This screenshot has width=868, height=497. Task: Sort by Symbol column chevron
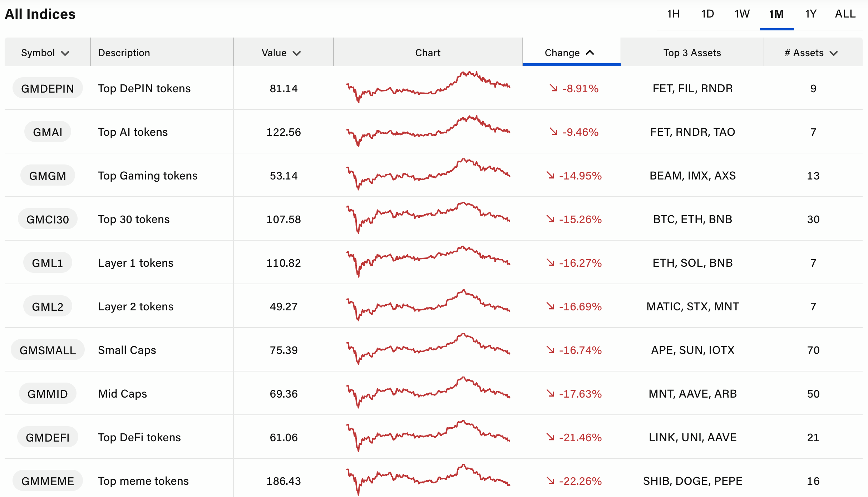click(x=65, y=53)
